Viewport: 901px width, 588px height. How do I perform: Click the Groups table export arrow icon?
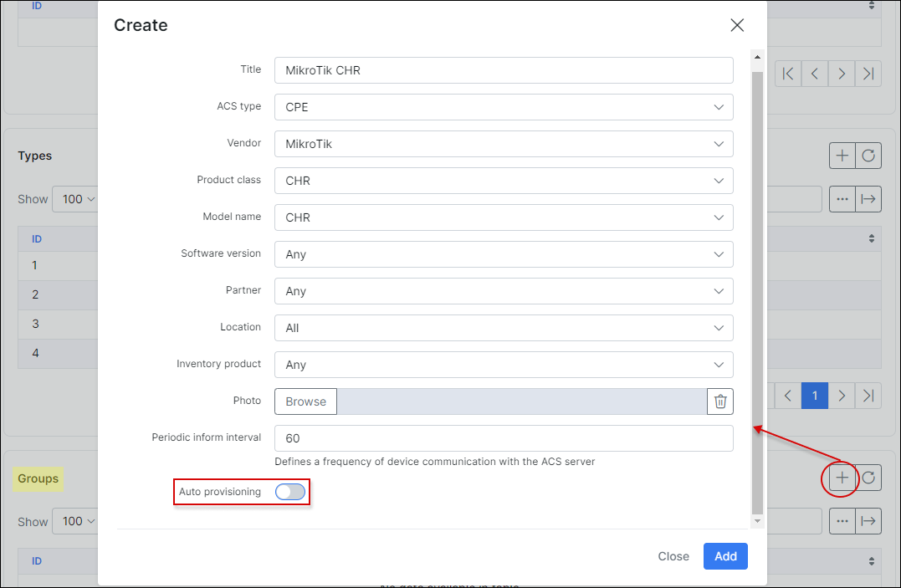pos(869,521)
